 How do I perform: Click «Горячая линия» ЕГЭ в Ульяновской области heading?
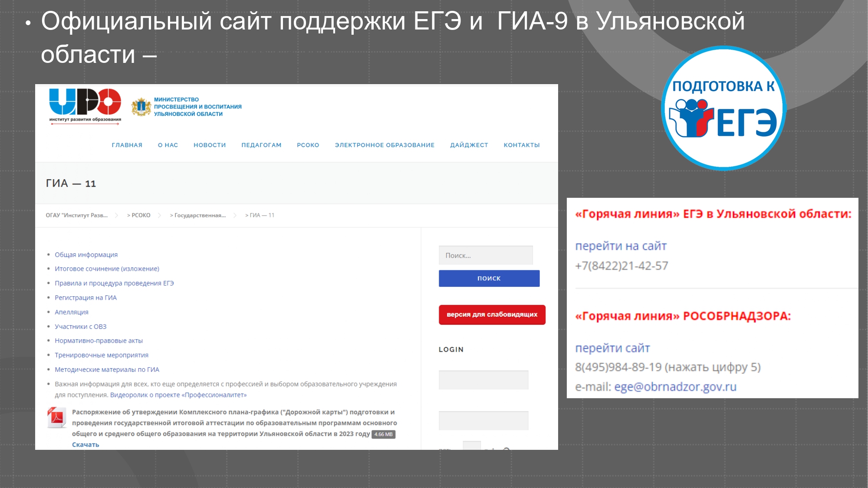click(713, 214)
